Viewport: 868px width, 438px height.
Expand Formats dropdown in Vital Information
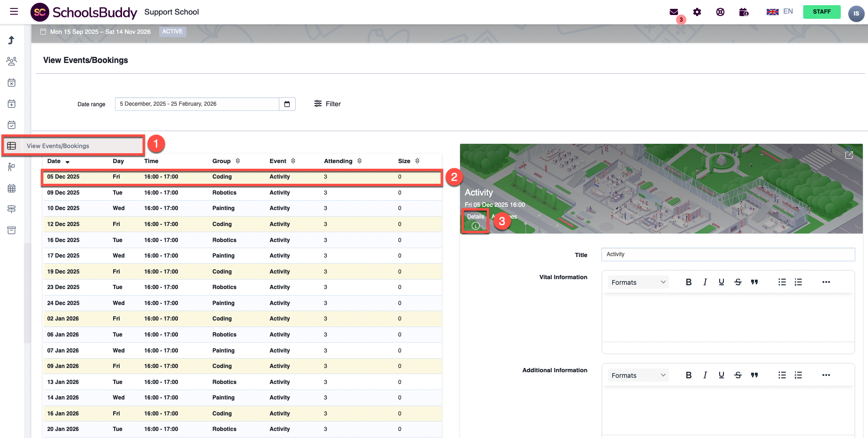coord(638,282)
